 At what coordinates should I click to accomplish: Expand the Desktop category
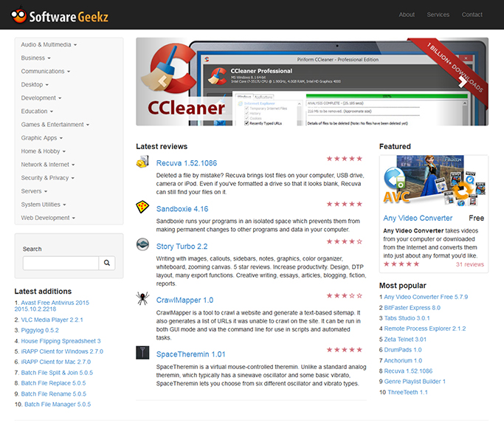coord(35,85)
